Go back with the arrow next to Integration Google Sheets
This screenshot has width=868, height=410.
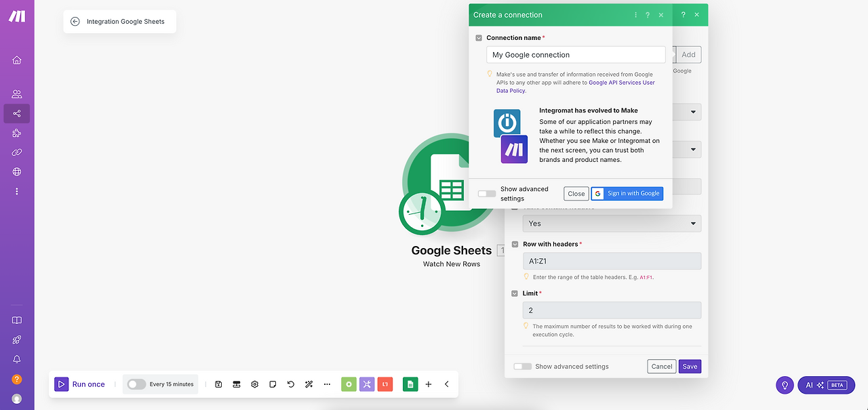(x=75, y=22)
